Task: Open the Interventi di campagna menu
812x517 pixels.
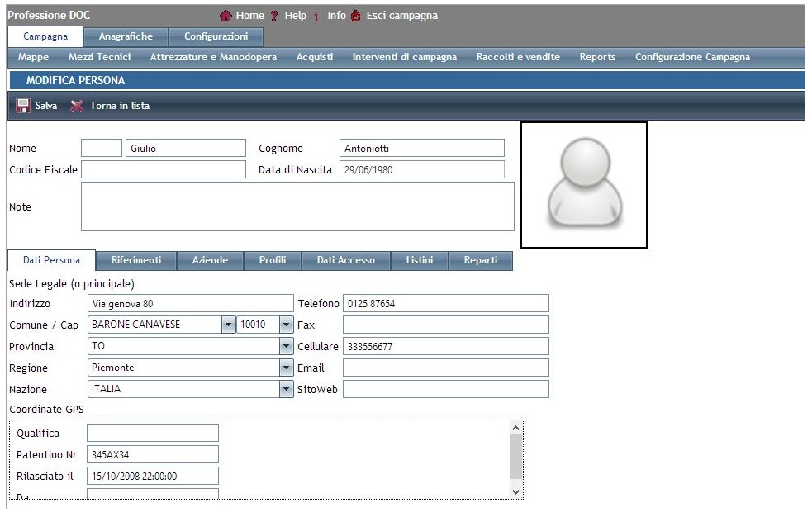Action: coord(404,58)
